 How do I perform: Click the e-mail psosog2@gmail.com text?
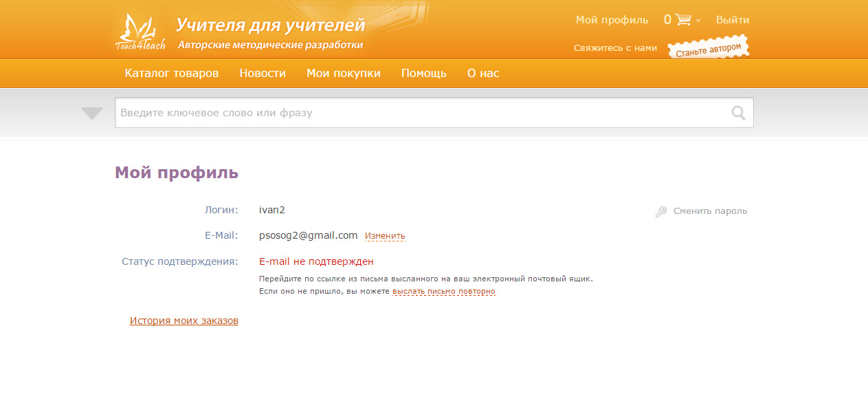309,235
